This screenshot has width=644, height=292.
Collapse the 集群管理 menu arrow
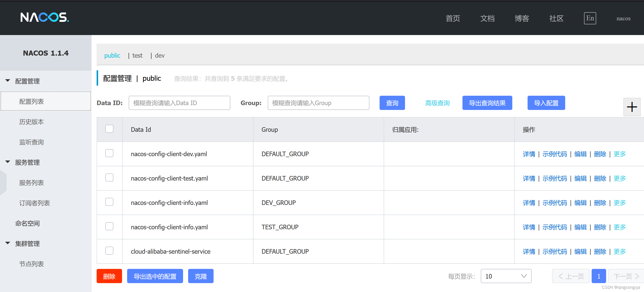(x=8, y=243)
